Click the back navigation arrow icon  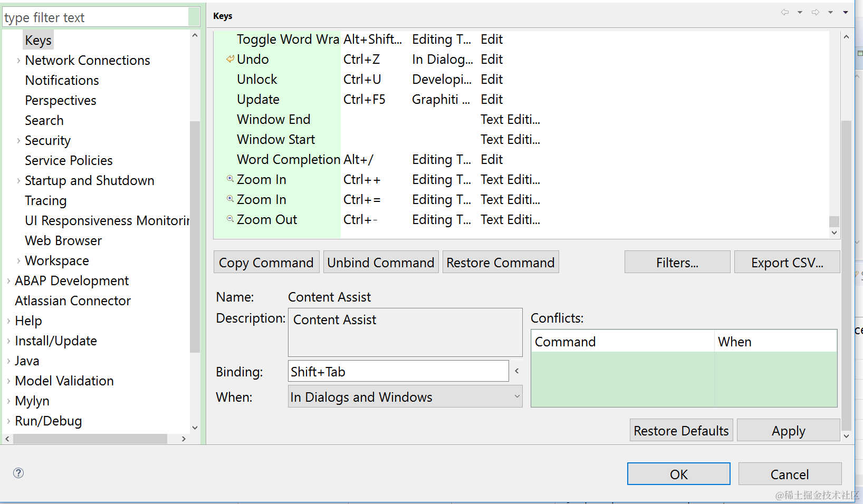785,12
